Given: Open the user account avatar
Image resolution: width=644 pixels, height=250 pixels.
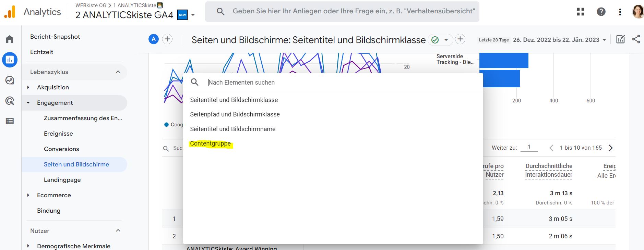Looking at the screenshot, I should pyautogui.click(x=638, y=12).
